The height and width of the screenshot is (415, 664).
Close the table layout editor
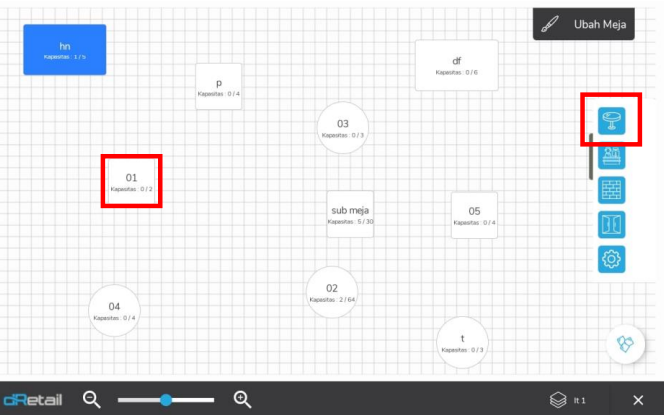[x=638, y=399]
